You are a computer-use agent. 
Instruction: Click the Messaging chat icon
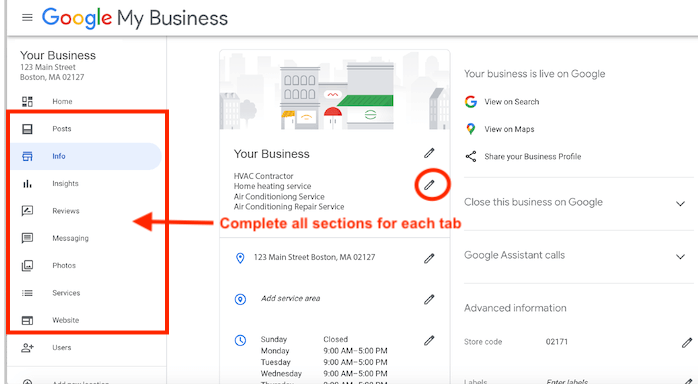[27, 238]
